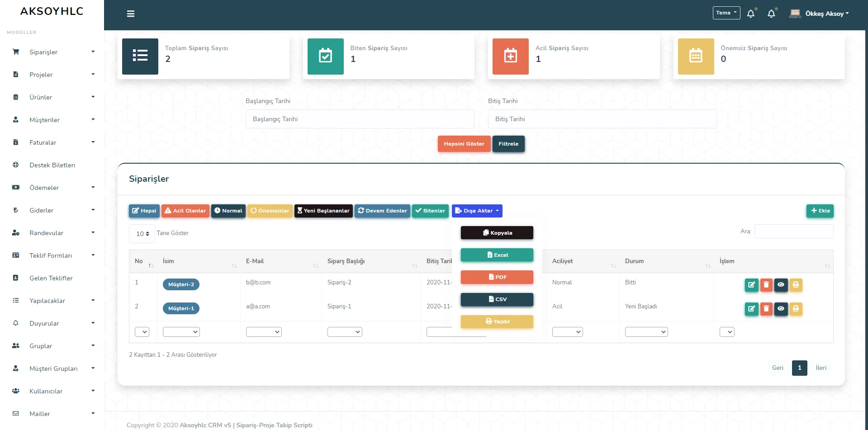This screenshot has height=430, width=868.
Task: Choose PDF from the export menu
Action: tap(497, 277)
